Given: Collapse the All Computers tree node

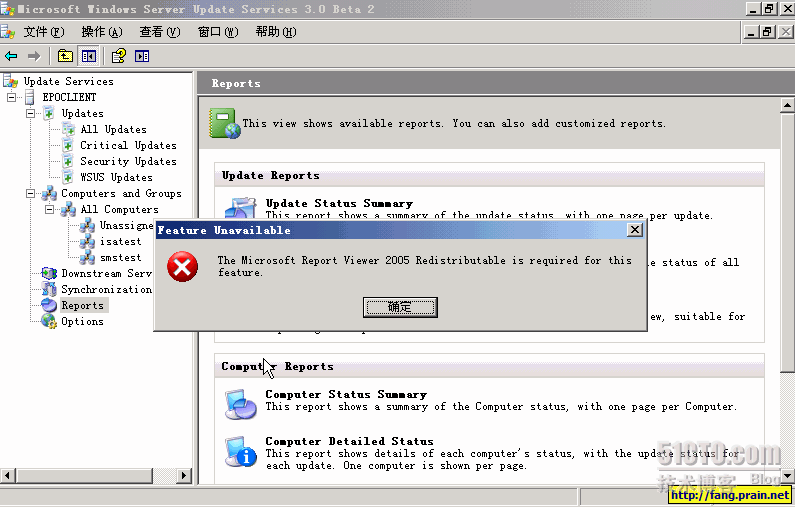Looking at the screenshot, I should [x=50, y=209].
